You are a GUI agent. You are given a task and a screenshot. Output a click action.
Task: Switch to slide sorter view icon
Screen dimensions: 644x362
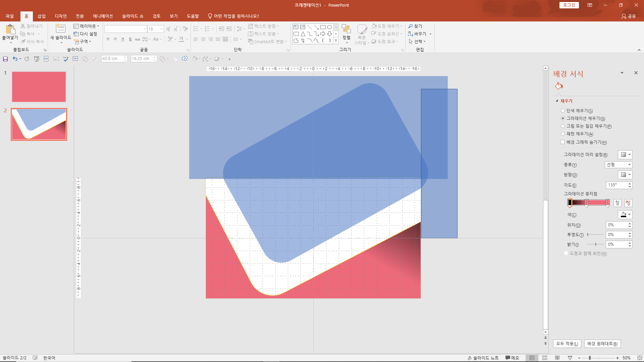[545, 358]
